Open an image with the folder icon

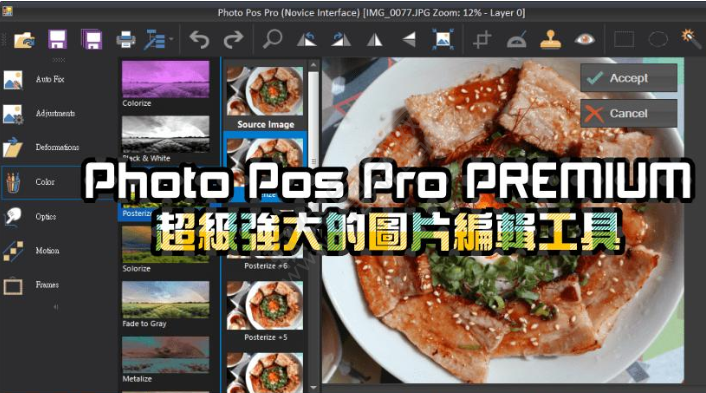pyautogui.click(x=24, y=40)
